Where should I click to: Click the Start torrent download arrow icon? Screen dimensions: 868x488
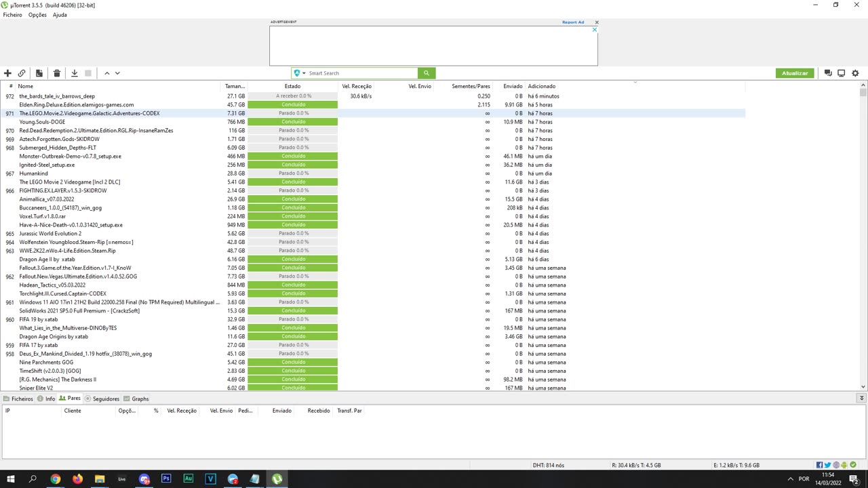coord(75,73)
